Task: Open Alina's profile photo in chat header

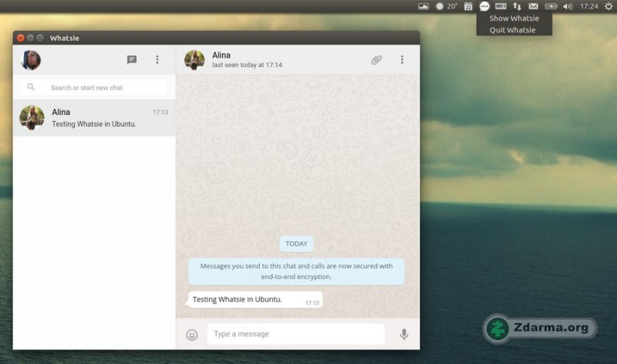Action: 194,60
